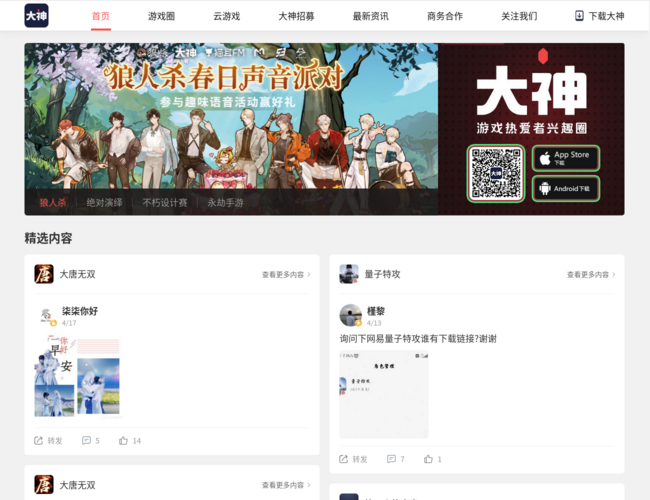Viewport: 650px width, 500px height.
Task: Open 量子特攻 game icon
Action: coord(349,274)
